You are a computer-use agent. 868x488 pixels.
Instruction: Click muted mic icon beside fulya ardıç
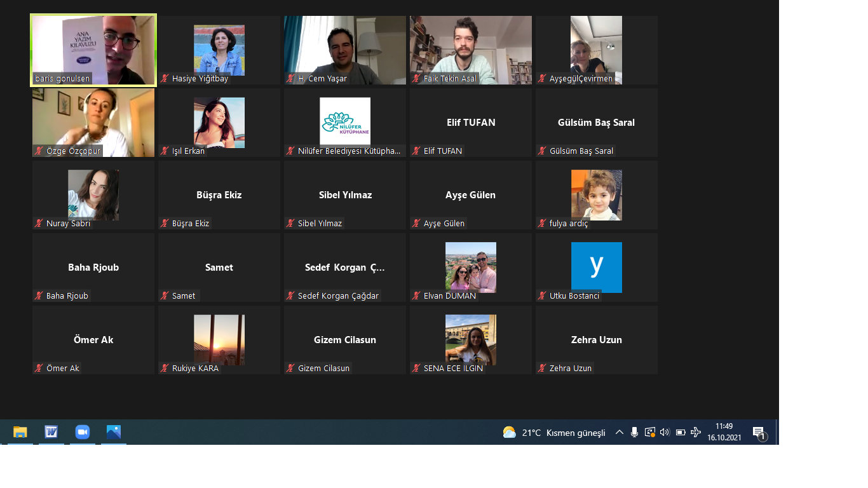coord(543,224)
